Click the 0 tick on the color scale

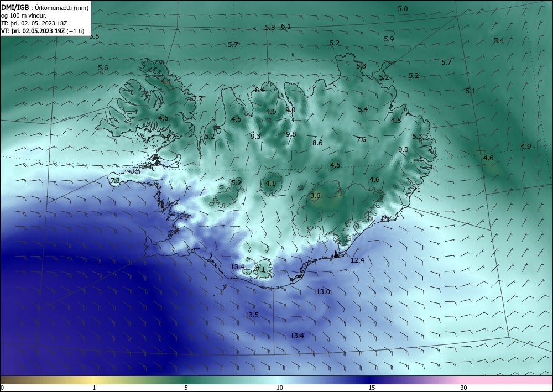[x=2, y=388]
